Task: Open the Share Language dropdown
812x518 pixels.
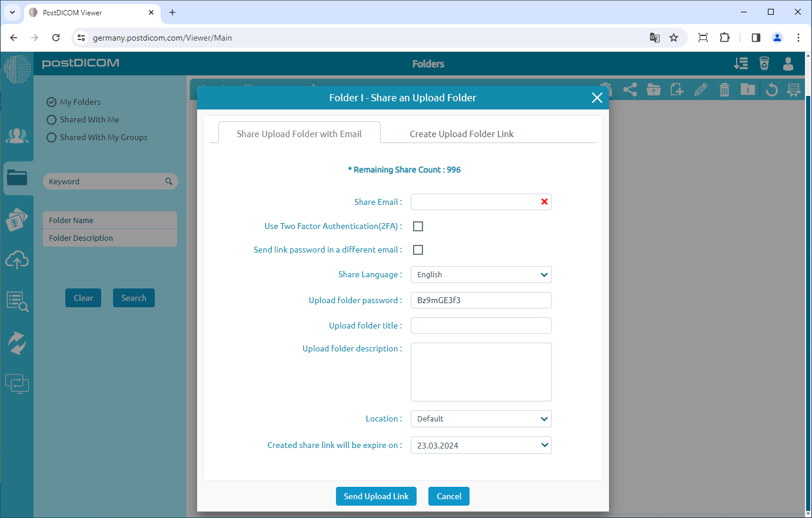Action: pos(481,275)
